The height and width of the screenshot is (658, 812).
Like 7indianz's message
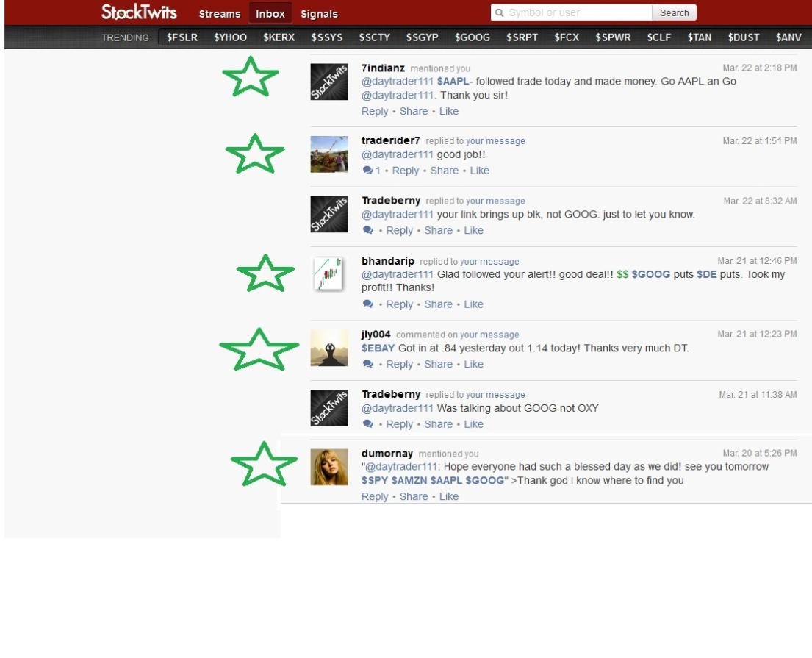448,112
